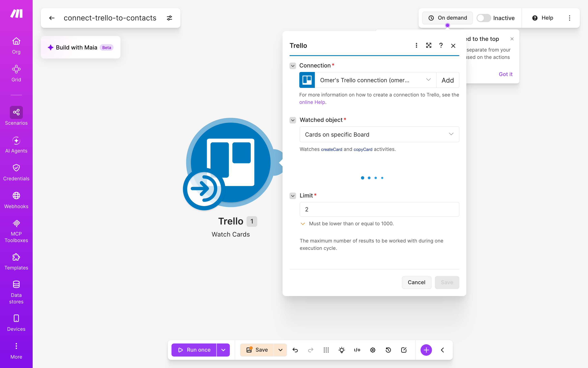Collapse the Limit field expander
The image size is (588, 368).
click(293, 196)
